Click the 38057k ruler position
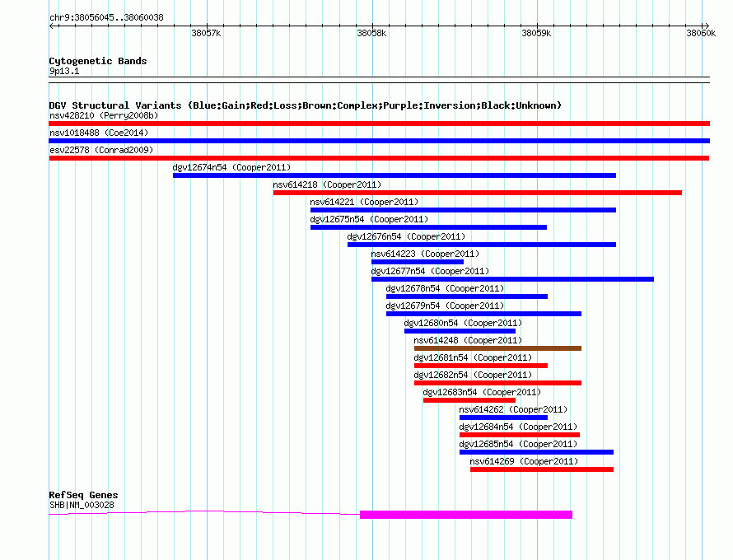Screen dimensions: 733x560 click(x=206, y=33)
